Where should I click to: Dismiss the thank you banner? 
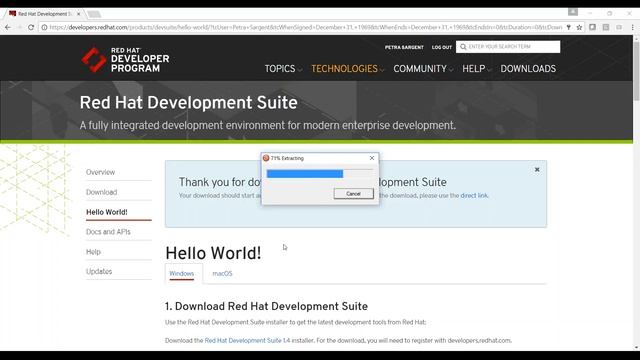(537, 169)
